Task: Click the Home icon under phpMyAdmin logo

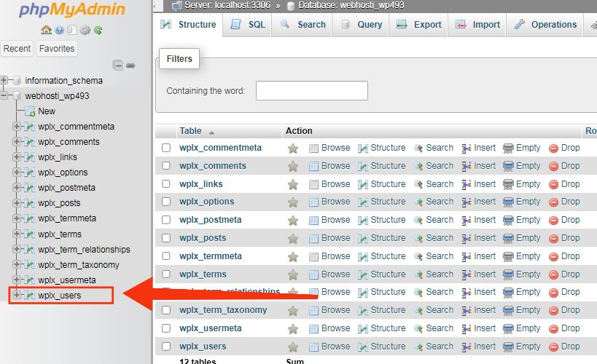Action: (46, 30)
